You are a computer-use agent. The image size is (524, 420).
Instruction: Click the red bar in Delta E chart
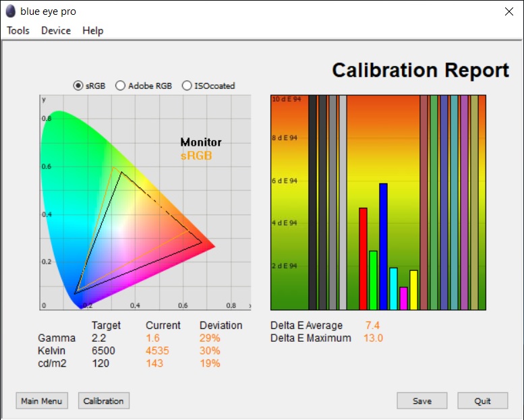point(363,258)
